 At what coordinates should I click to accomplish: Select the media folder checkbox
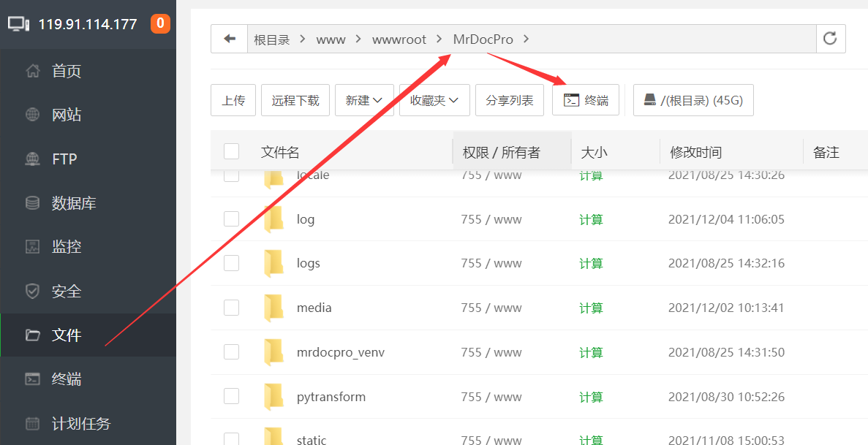coord(232,308)
